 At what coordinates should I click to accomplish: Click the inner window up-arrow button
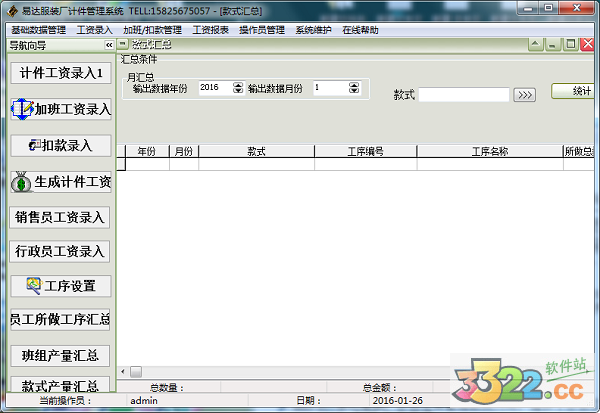pyautogui.click(x=536, y=44)
